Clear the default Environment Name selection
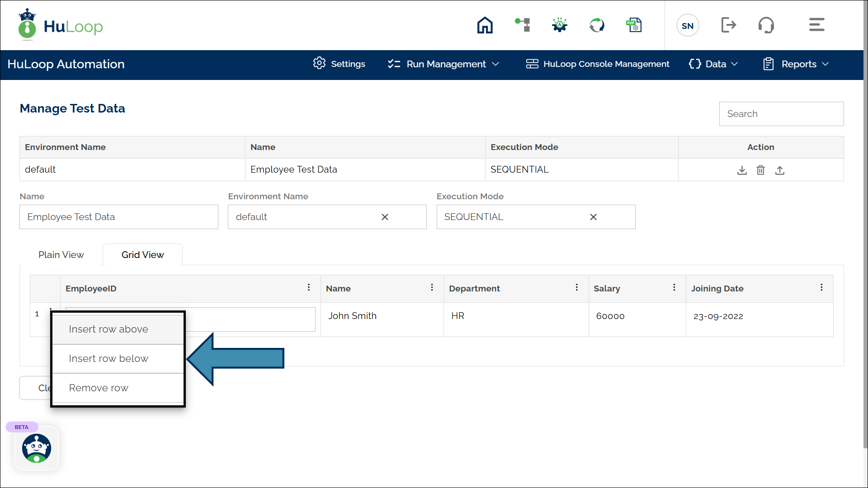868x488 pixels. (385, 217)
